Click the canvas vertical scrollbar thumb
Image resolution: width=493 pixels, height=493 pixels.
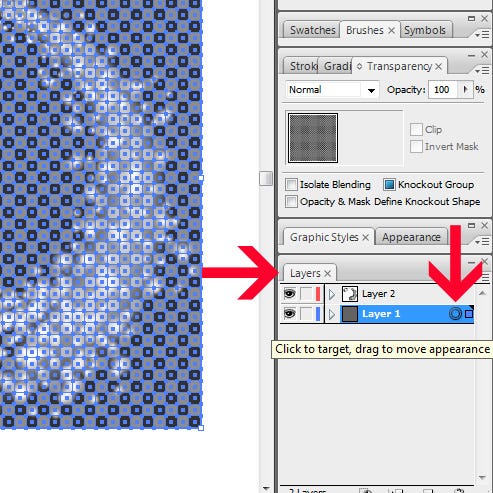pyautogui.click(x=266, y=178)
